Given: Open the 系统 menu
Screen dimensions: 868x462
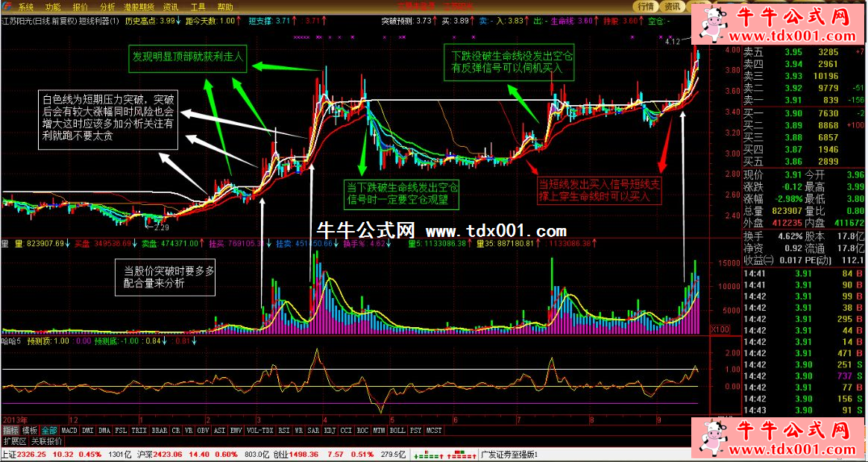Looking at the screenshot, I should click(26, 6).
